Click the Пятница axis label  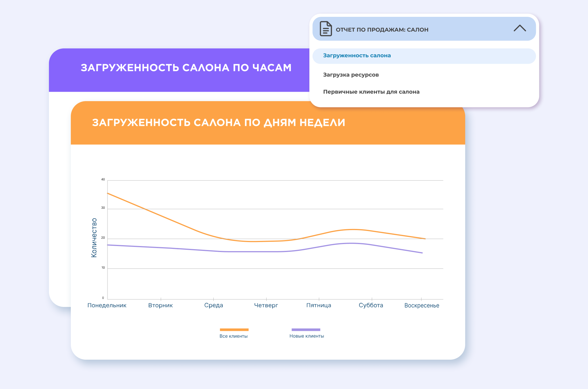click(319, 305)
